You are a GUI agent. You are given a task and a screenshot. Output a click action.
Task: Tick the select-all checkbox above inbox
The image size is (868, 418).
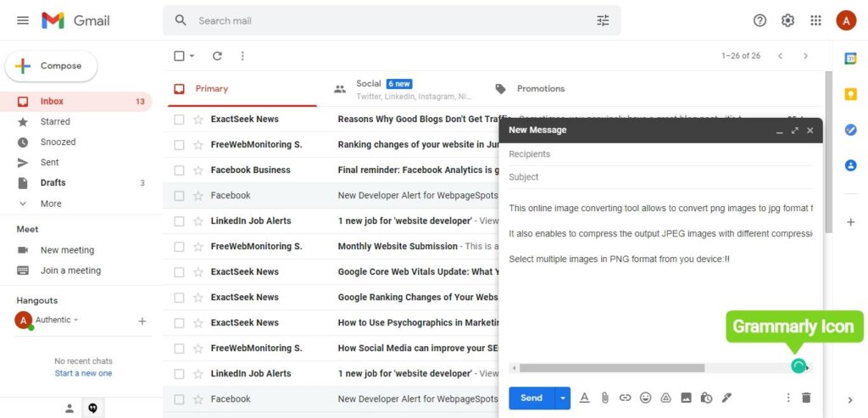coord(179,56)
